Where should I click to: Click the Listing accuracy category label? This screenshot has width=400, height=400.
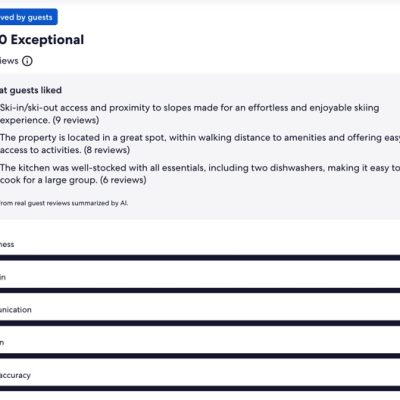[15, 375]
